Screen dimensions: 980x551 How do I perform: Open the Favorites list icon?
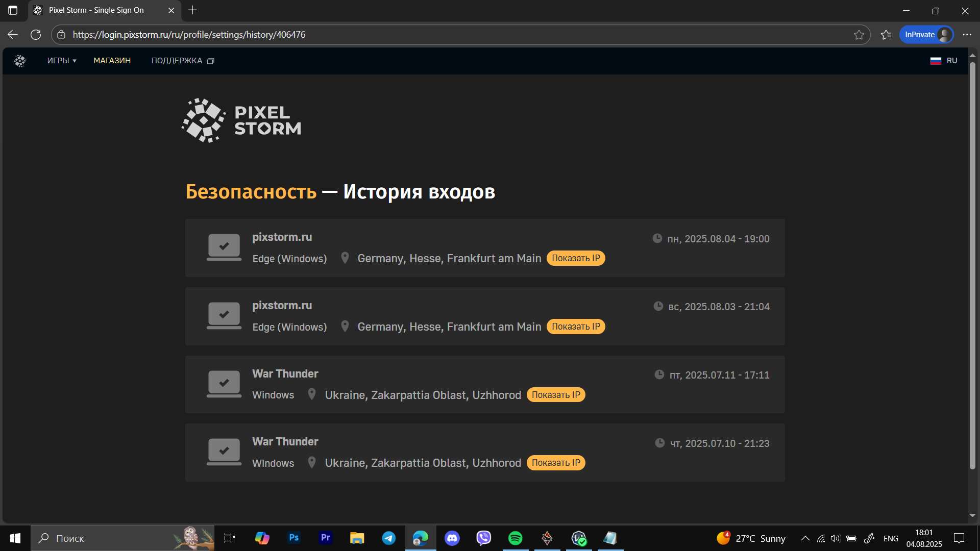tap(886, 35)
